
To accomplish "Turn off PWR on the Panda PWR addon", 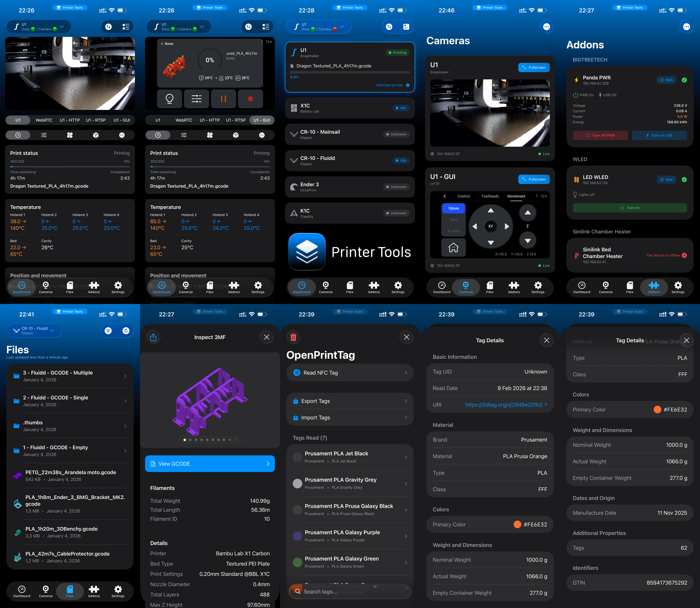I will coord(600,135).
